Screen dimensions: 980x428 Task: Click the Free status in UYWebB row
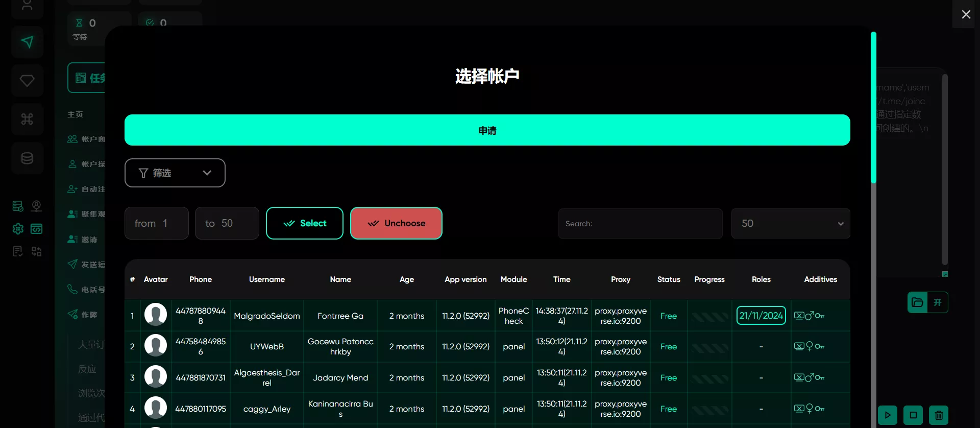coord(669,347)
